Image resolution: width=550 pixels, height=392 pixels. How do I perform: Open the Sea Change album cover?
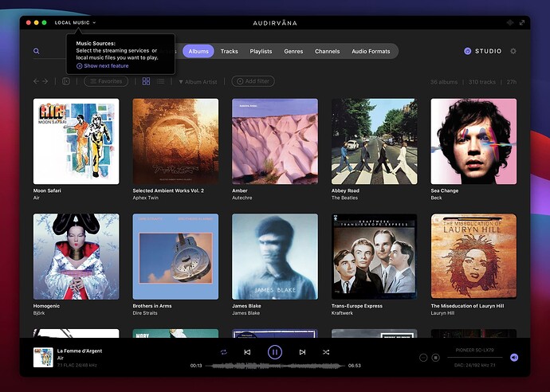pyautogui.click(x=473, y=141)
